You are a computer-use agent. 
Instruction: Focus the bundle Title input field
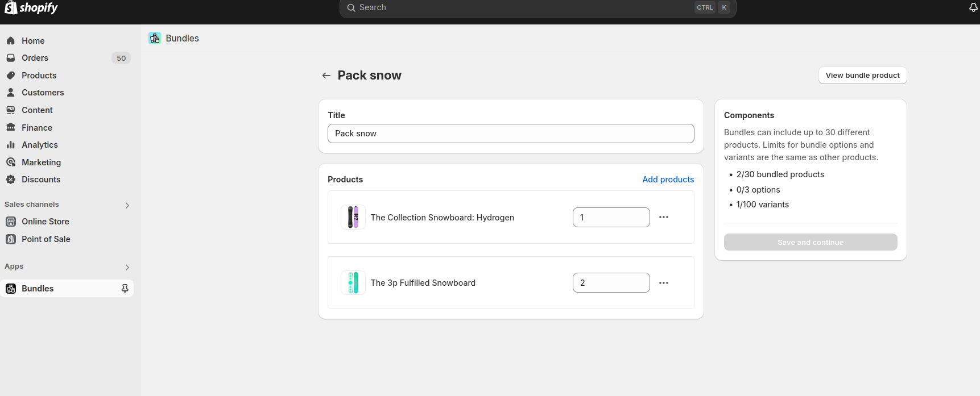tap(510, 134)
